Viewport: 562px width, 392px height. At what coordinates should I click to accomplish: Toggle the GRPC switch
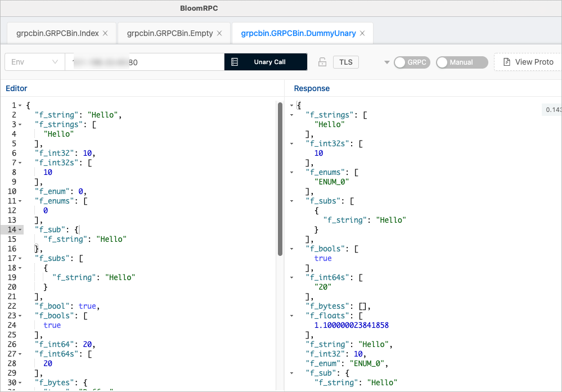412,62
